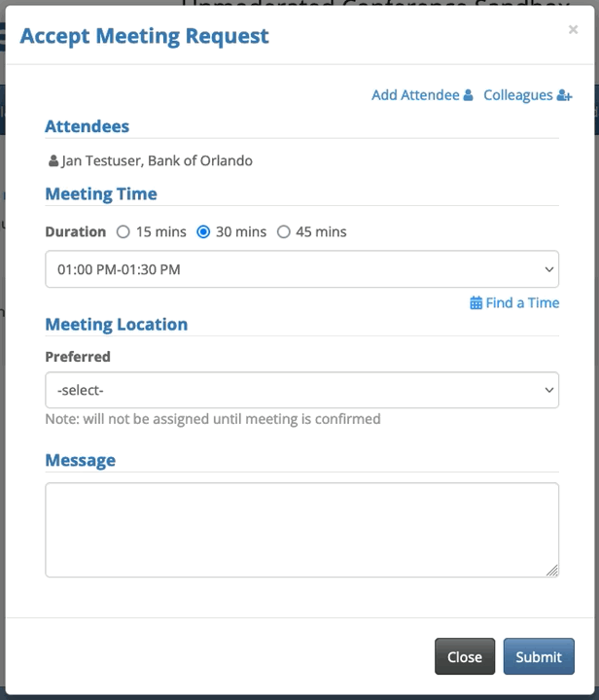Image resolution: width=599 pixels, height=700 pixels.
Task: Click the meeting time dropdown chevron arrow
Action: point(549,269)
